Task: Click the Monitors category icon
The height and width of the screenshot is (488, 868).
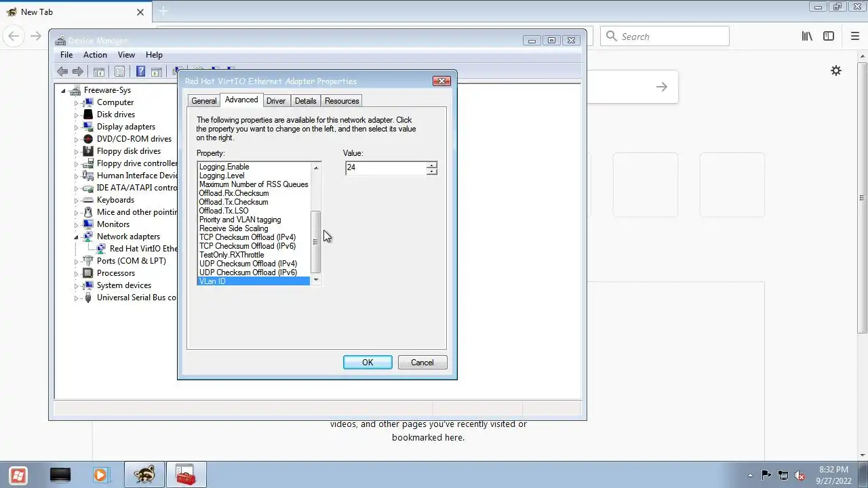Action: 87,224
